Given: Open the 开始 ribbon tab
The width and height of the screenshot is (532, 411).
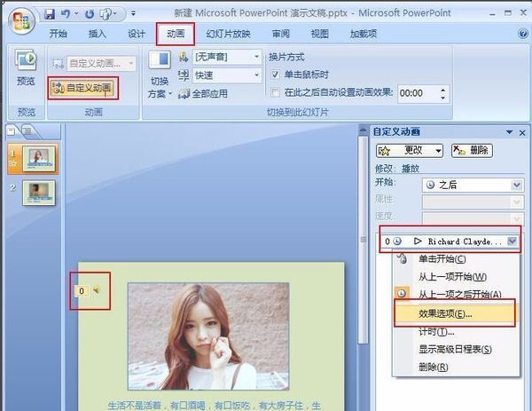Looking at the screenshot, I should (x=58, y=34).
